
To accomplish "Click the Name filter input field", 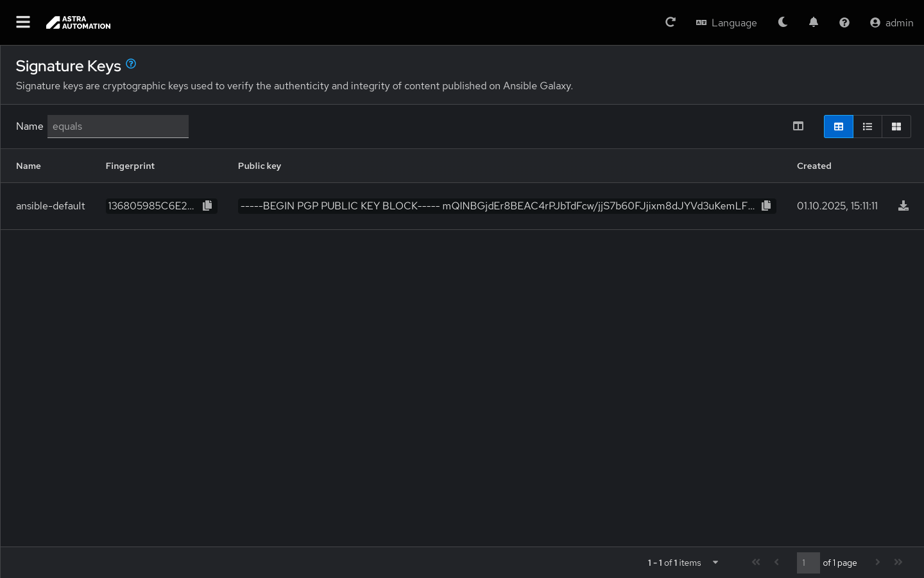I will [118, 127].
